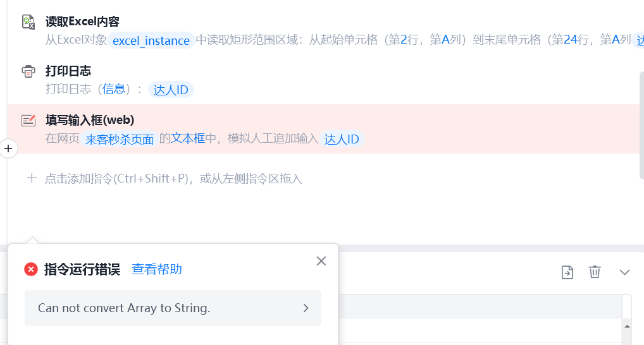Click the excel_instance variable tag
644x345 pixels.
[151, 41]
